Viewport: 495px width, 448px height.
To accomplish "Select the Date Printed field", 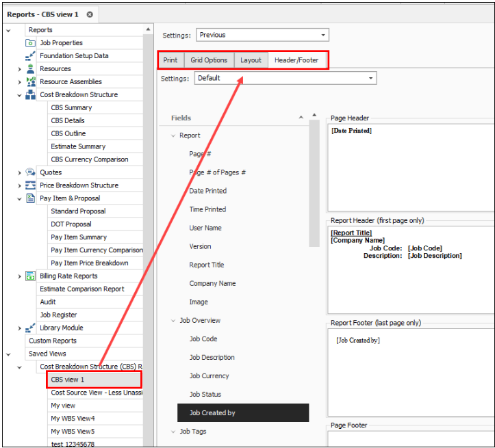I will pyautogui.click(x=207, y=192).
